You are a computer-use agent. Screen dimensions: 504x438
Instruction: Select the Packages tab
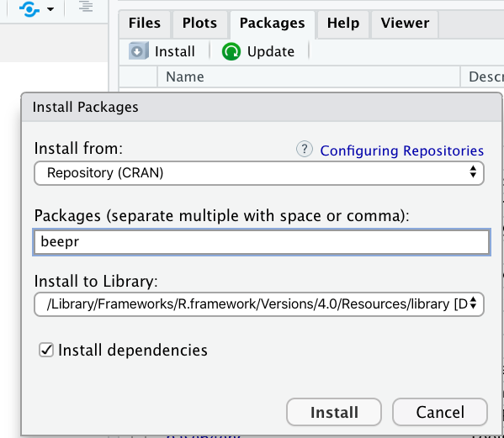click(x=273, y=24)
